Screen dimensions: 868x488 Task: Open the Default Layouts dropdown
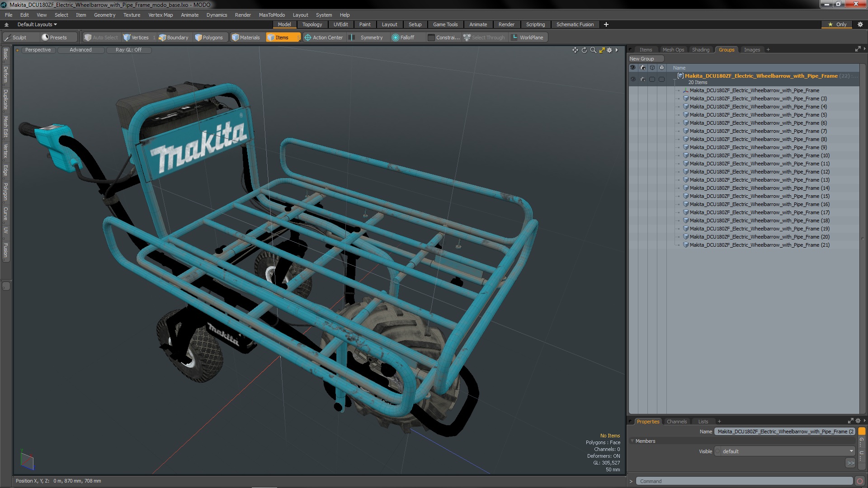pyautogui.click(x=37, y=24)
